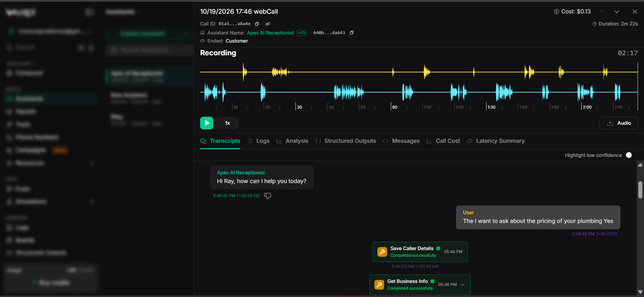The width and height of the screenshot is (644, 297).
Task: Enable Highlight low confidence toggle
Action: click(x=631, y=155)
